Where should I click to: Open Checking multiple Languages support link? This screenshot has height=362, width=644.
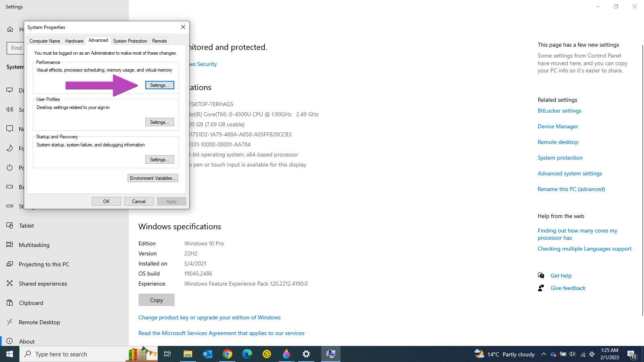tap(584, 249)
